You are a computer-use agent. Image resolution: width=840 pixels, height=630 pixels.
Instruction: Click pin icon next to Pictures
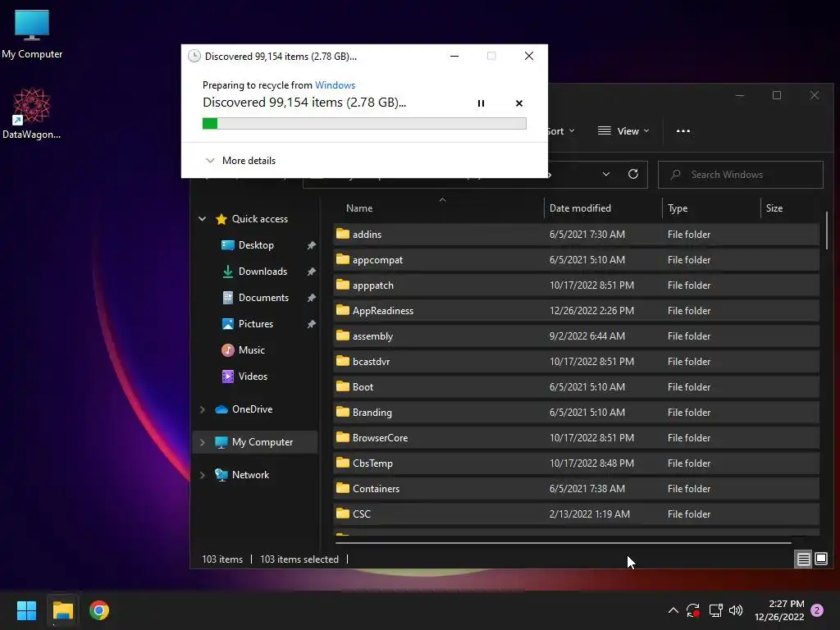click(311, 324)
